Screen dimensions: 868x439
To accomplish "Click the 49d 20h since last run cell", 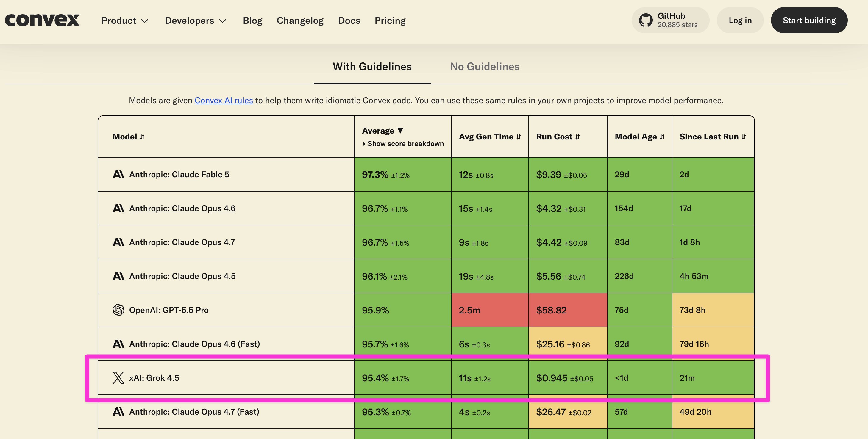I will click(713, 412).
